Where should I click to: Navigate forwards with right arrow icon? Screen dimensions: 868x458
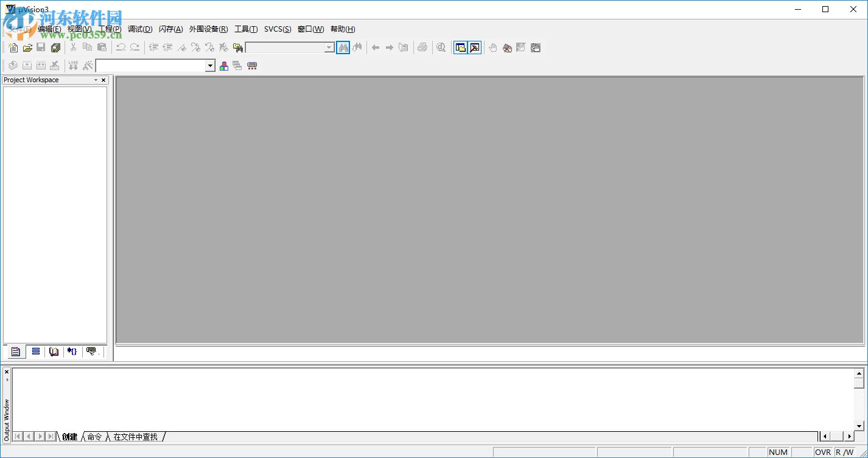point(390,48)
